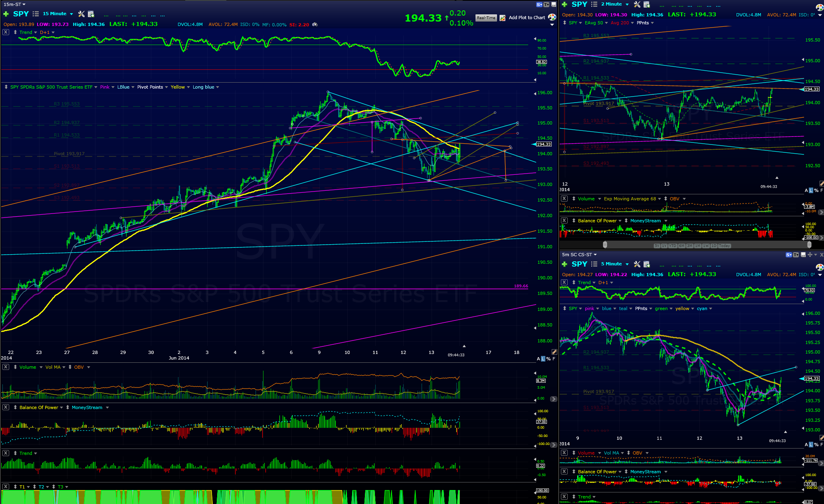Click the green plus icon on the 15-minute chart

[6, 14]
